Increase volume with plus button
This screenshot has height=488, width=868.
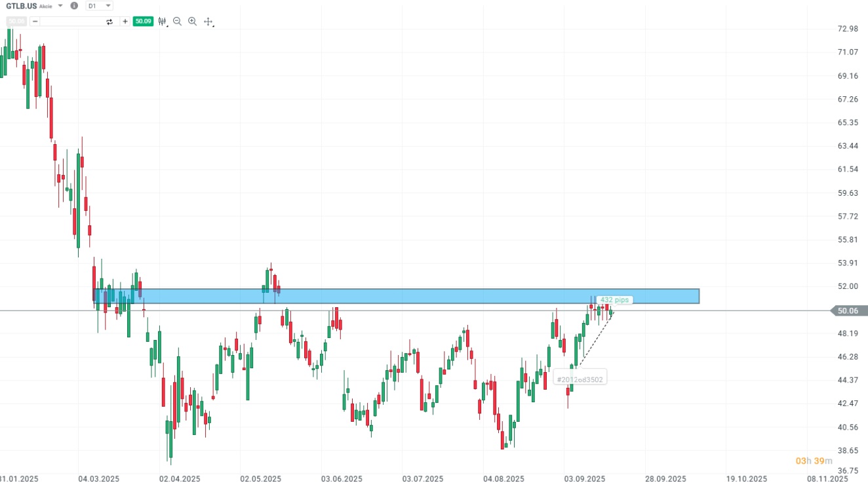click(125, 22)
